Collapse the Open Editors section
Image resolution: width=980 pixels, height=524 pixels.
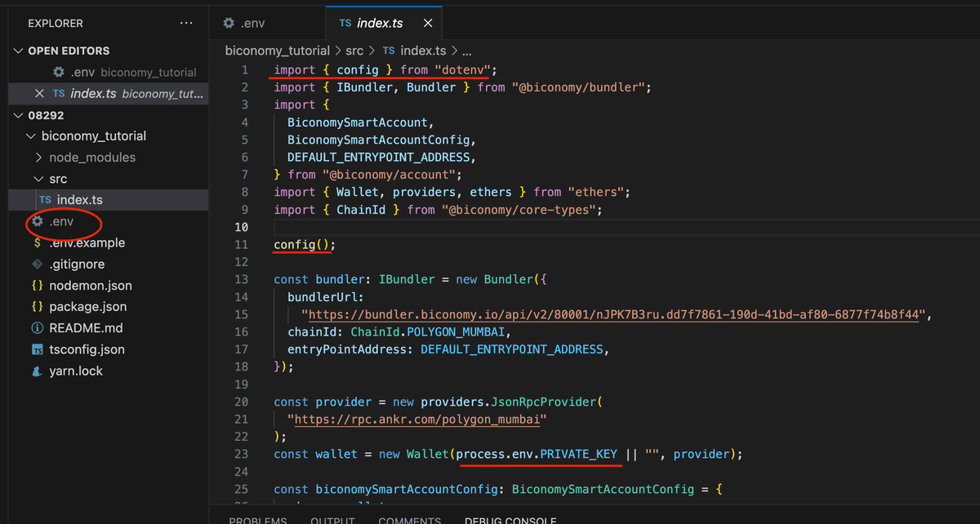tap(20, 51)
